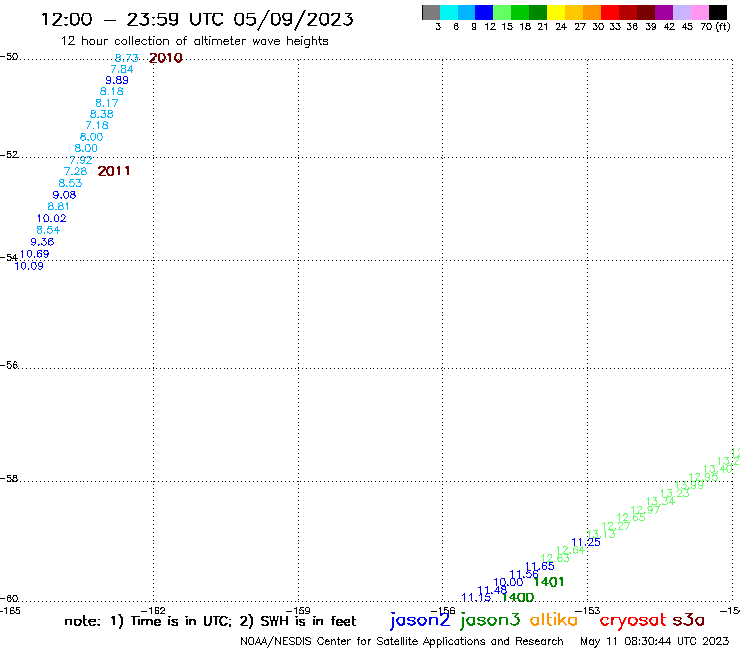
Task: Click the 10.02 wave height value
Action: tap(51, 219)
